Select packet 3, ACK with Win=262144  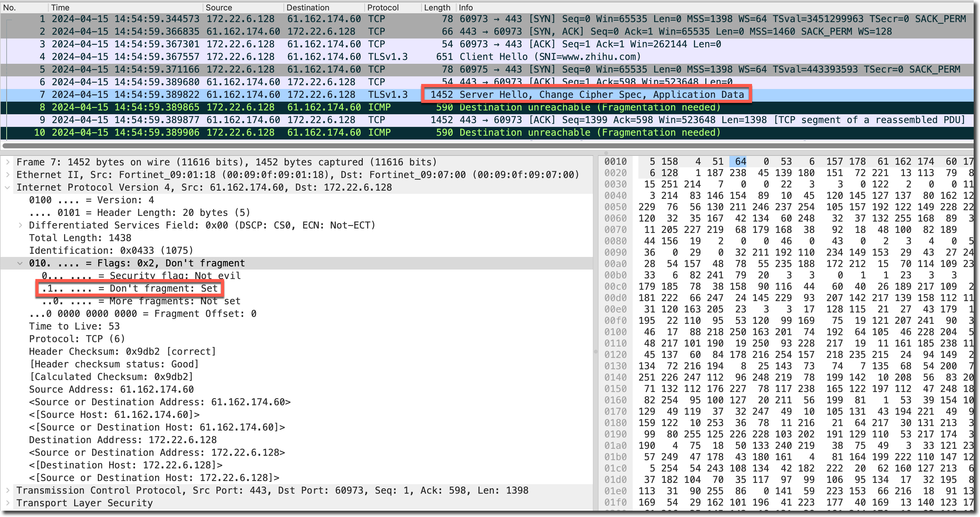(487, 44)
